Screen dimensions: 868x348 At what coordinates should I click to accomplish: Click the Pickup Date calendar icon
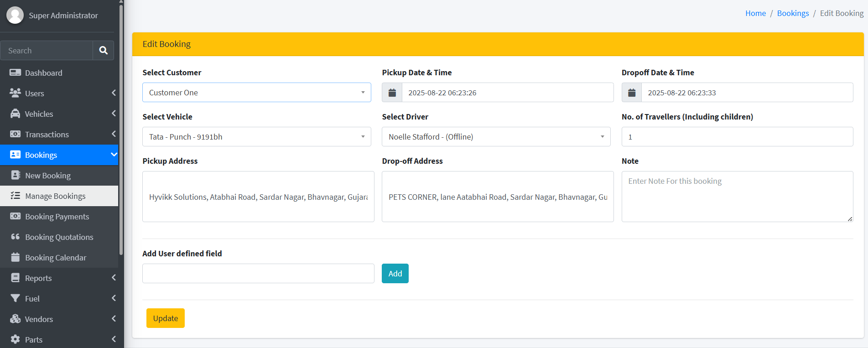(x=392, y=93)
